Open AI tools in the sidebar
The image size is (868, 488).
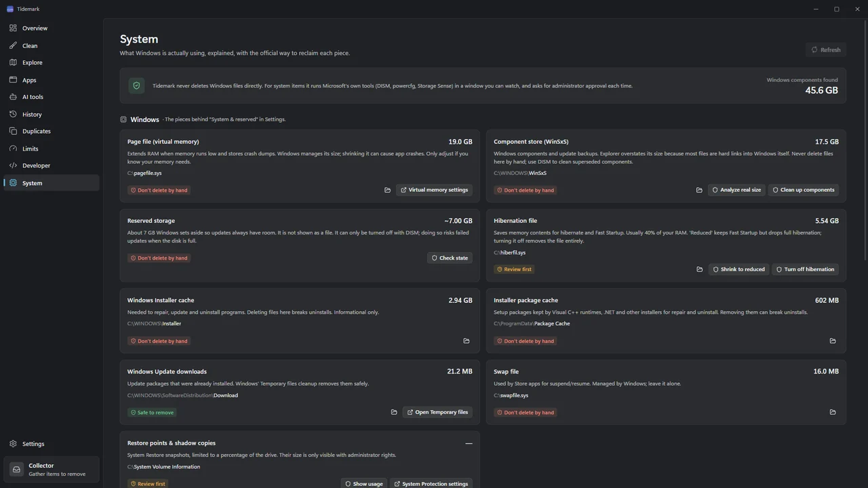point(51,97)
